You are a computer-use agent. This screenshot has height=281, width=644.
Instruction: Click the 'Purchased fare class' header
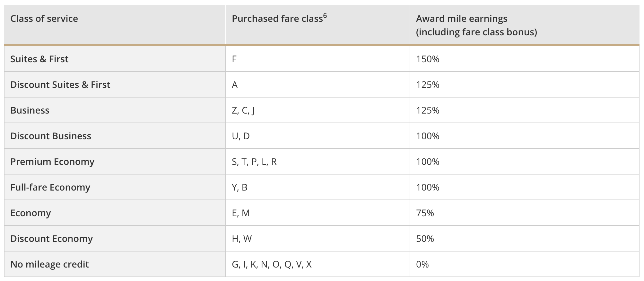[x=277, y=19]
